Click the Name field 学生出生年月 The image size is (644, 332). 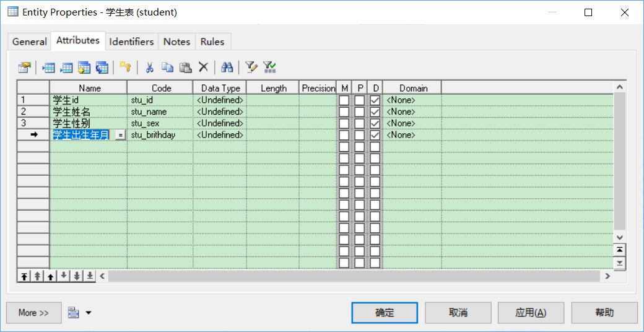pyautogui.click(x=82, y=135)
